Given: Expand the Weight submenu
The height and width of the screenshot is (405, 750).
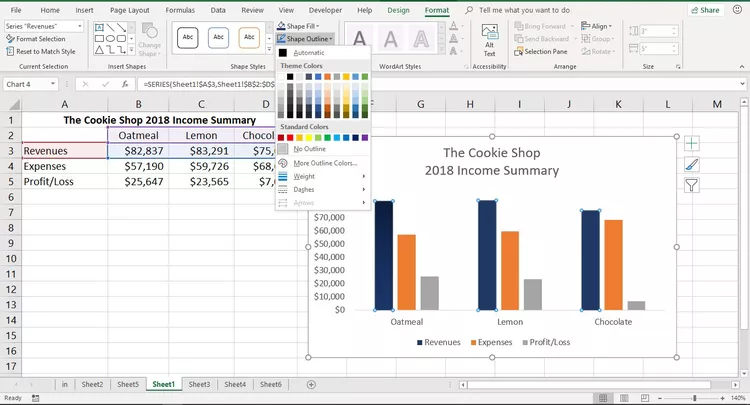Looking at the screenshot, I should (x=323, y=176).
